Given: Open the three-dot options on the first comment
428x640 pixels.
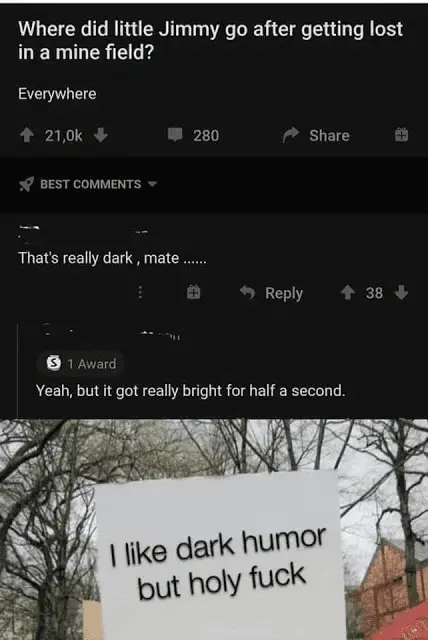Looking at the screenshot, I should tap(140, 292).
